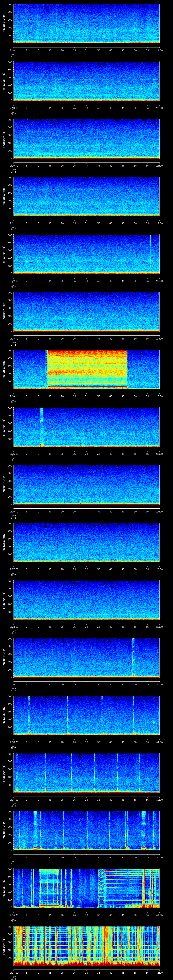Image resolution: width=173 pixels, height=980 pixels.
Task: Click the 2:29:00 start time label
Action: (14, 684)
